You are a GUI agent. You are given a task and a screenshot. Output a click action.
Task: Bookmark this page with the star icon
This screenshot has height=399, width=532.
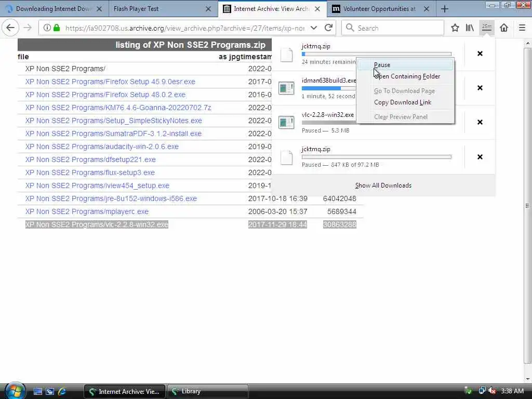click(455, 28)
